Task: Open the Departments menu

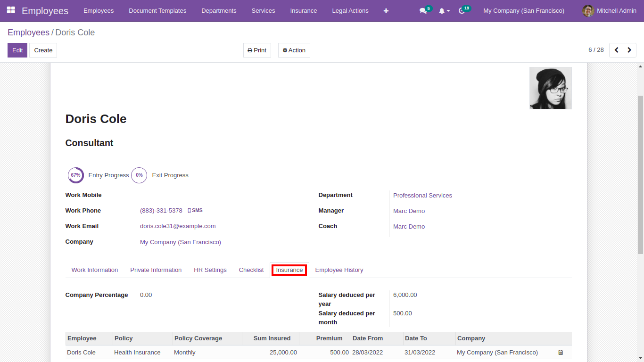Action: (x=219, y=10)
